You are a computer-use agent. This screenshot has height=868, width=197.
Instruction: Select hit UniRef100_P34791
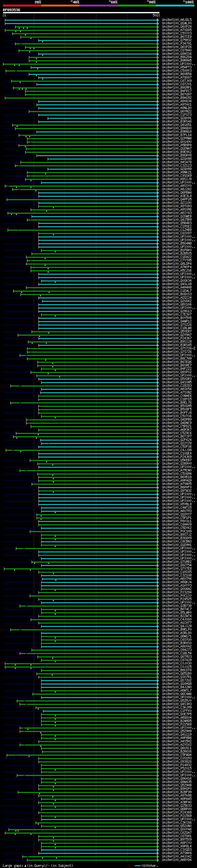pos(177,43)
